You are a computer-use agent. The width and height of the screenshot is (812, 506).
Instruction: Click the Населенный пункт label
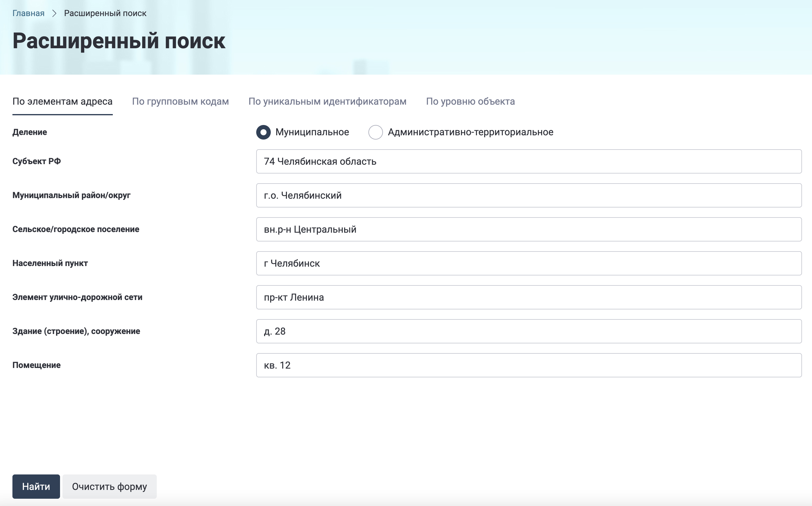[x=50, y=263]
